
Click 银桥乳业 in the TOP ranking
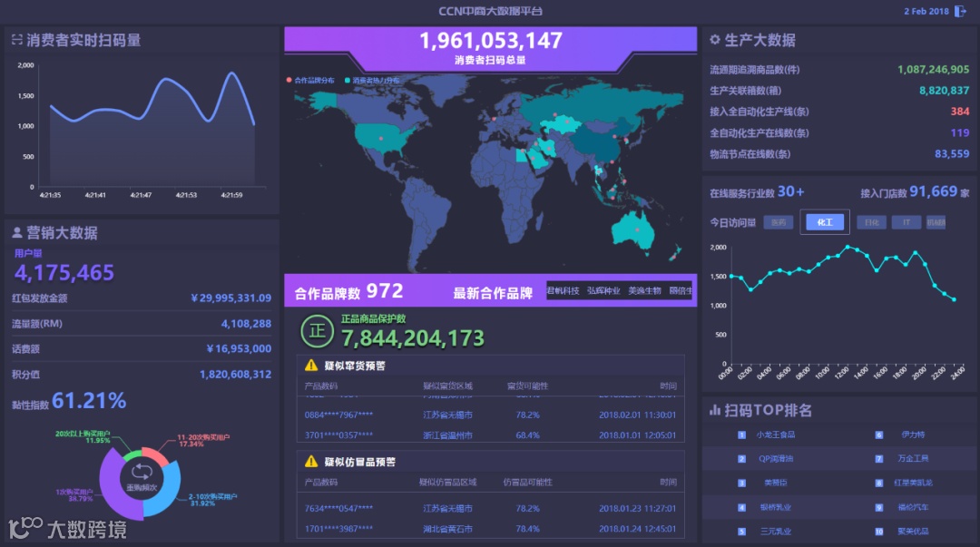pos(776,507)
